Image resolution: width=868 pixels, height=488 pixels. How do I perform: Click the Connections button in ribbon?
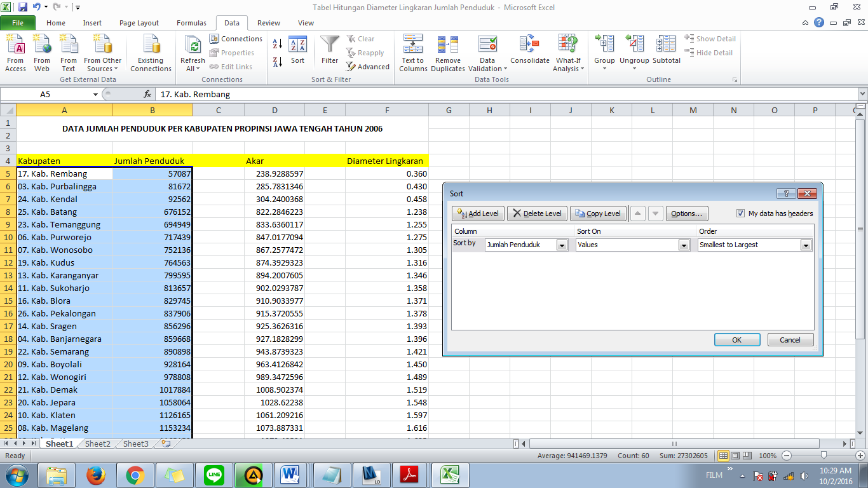coord(236,39)
